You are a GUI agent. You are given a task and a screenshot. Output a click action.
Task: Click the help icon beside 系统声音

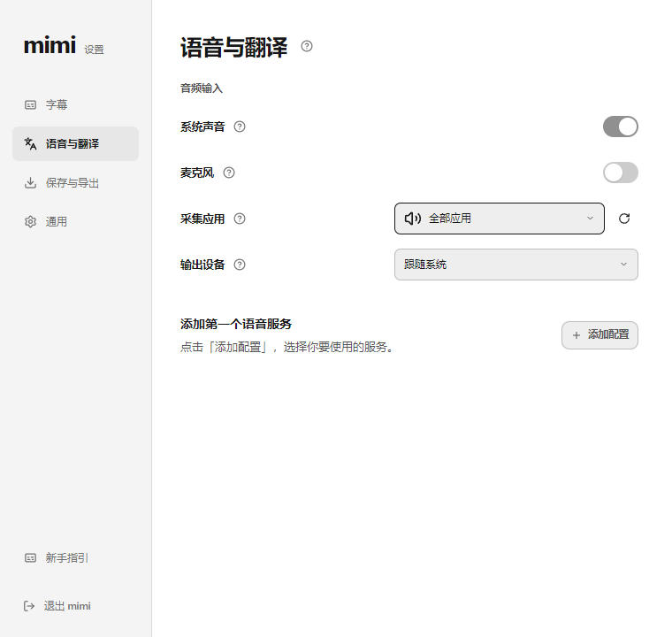tap(240, 127)
